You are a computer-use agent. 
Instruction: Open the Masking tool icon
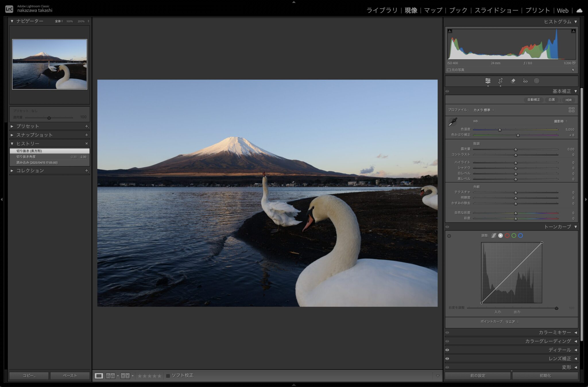(x=536, y=81)
